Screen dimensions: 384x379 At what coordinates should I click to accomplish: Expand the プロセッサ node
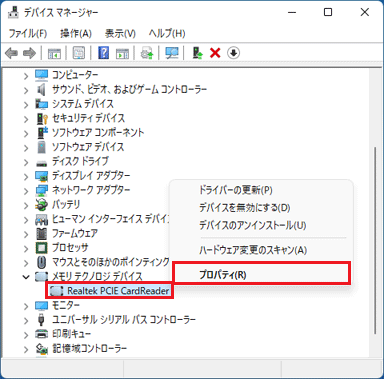[x=26, y=249]
